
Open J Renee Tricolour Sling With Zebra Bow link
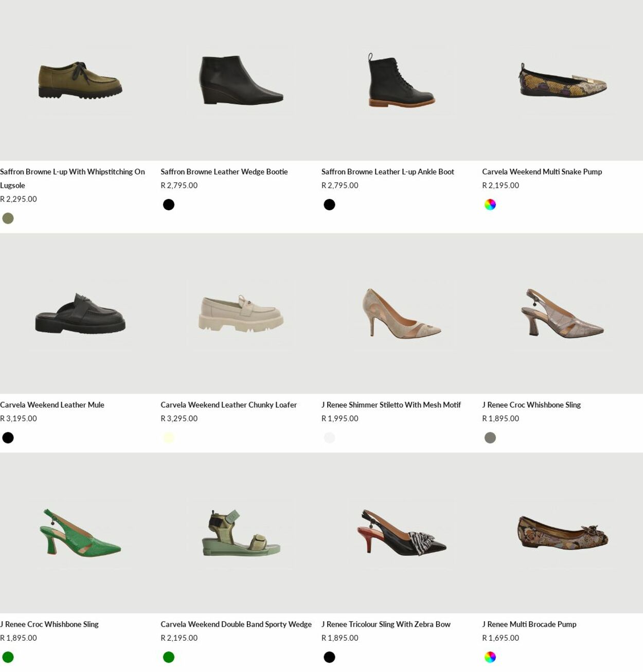386,624
